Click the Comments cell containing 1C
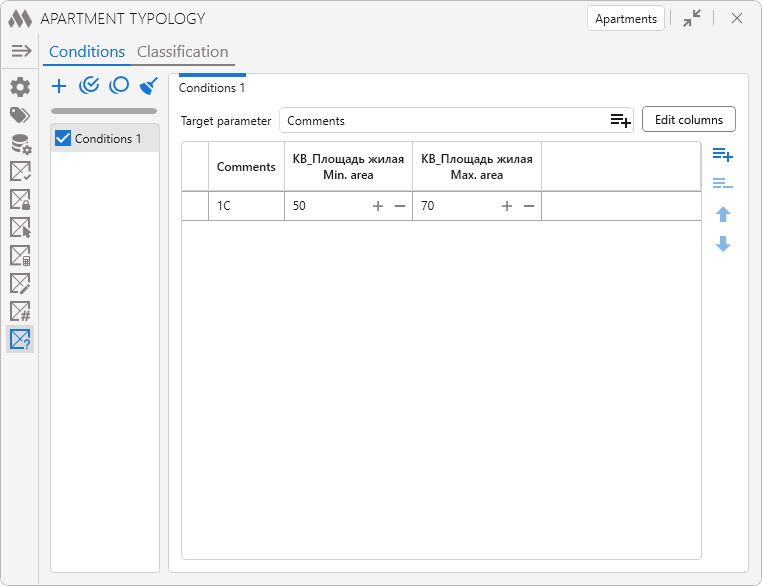Image resolution: width=762 pixels, height=586 pixels. (246, 206)
